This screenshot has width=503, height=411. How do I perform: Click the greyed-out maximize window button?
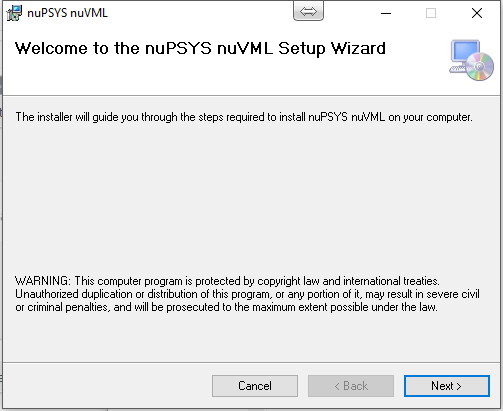(431, 13)
